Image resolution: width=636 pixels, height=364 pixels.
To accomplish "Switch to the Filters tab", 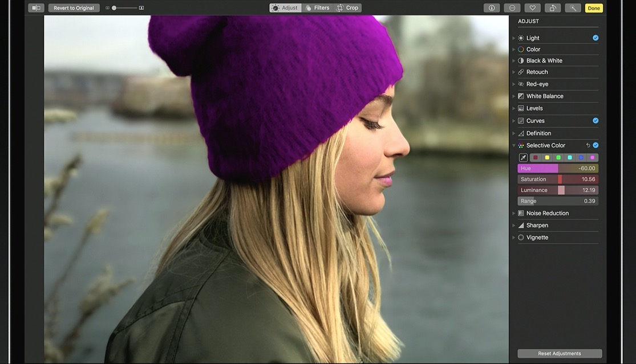I will [318, 8].
